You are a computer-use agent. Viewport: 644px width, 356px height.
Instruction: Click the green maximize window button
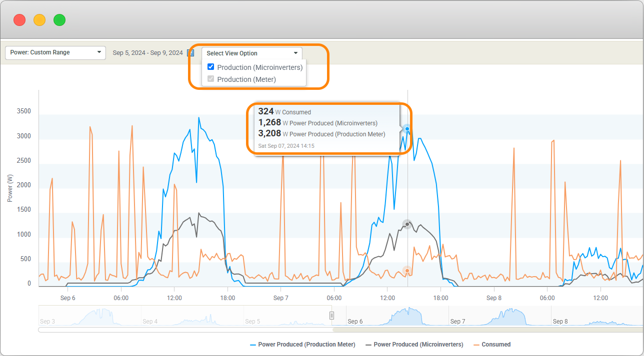point(59,20)
